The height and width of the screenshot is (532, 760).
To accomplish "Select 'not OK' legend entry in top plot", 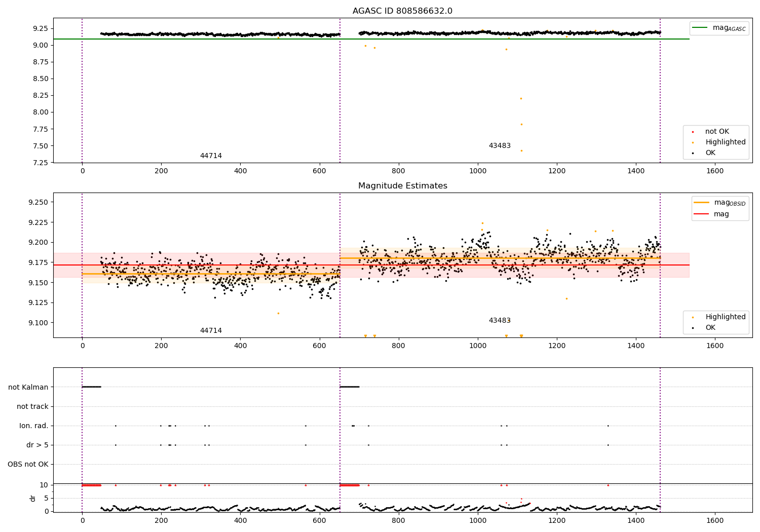I will (x=717, y=131).
